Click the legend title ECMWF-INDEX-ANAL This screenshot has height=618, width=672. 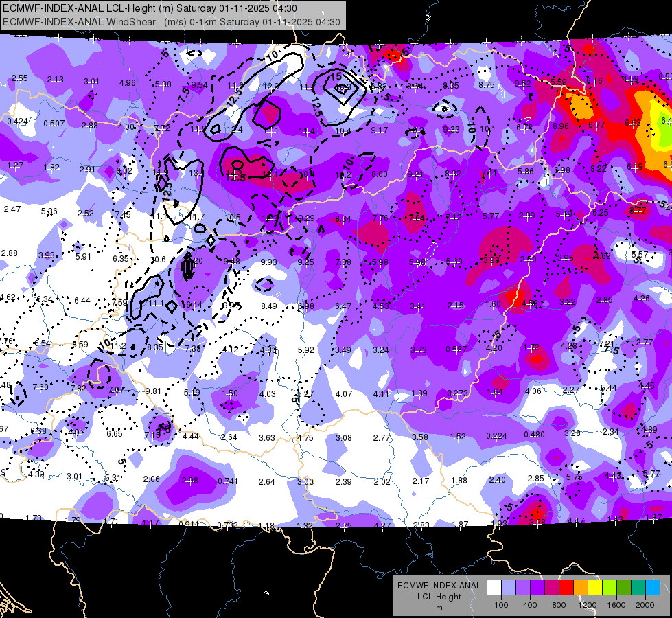439,586
